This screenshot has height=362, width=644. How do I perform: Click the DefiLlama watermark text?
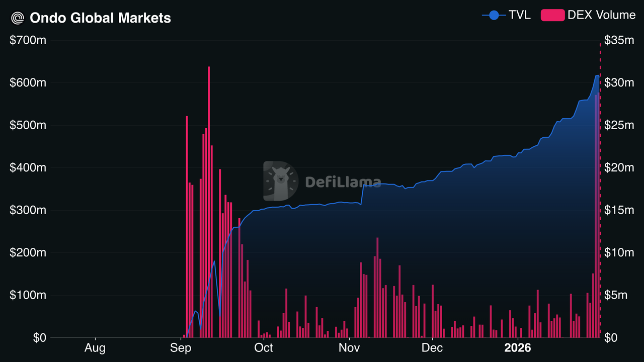pos(341,182)
